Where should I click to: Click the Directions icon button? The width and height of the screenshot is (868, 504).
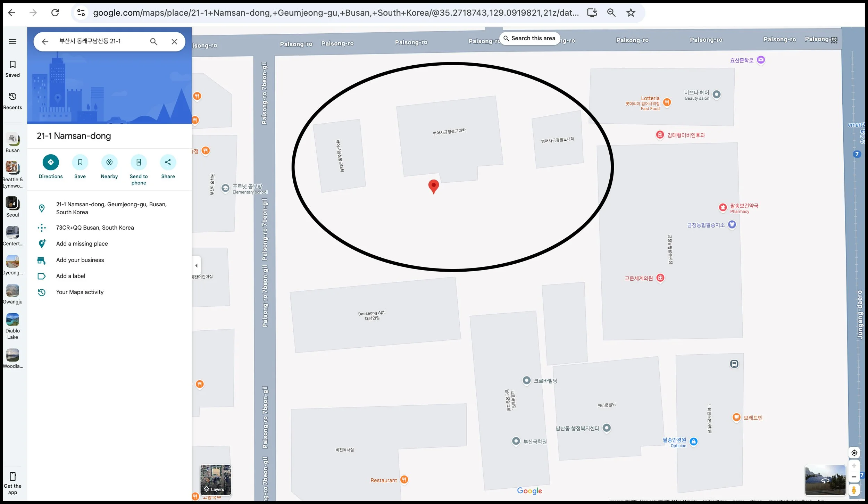pyautogui.click(x=51, y=162)
